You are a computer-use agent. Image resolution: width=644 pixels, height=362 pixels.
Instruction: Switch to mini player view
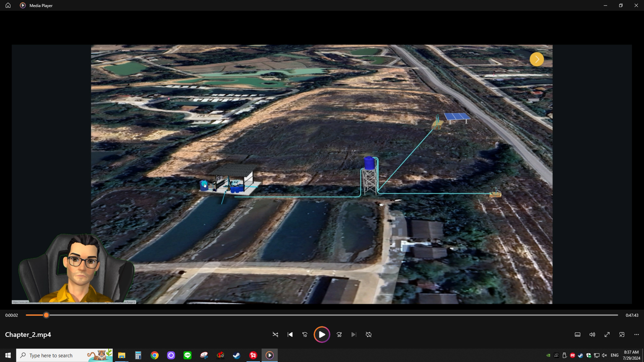[622, 334]
